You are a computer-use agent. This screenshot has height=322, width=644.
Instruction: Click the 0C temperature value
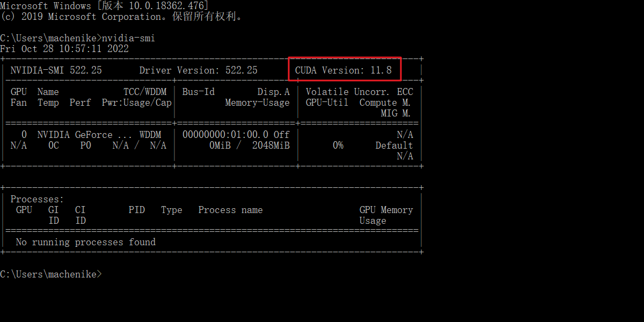(x=54, y=145)
